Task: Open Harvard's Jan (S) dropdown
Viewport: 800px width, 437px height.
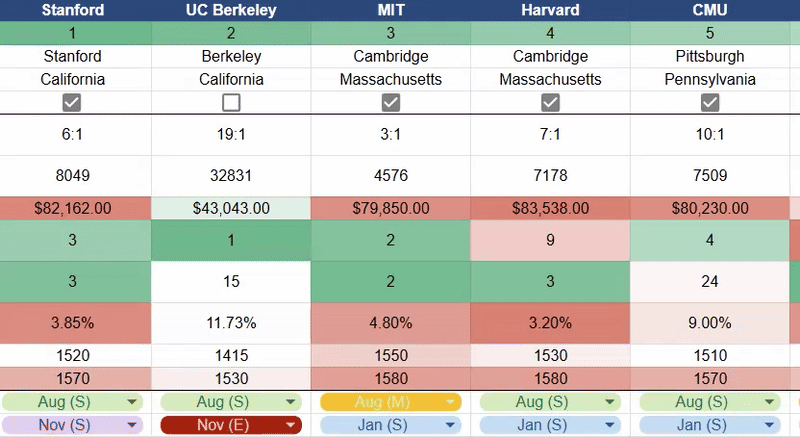Action: click(610, 425)
